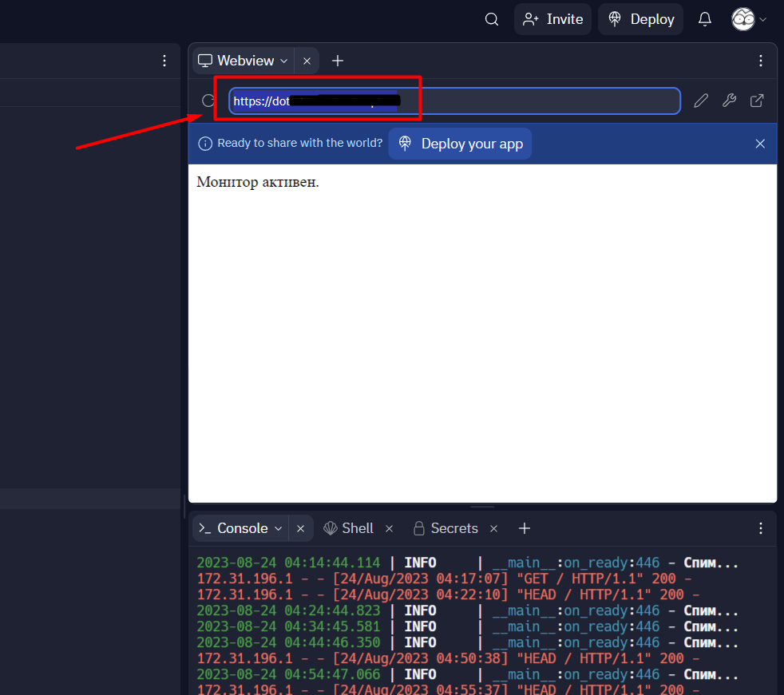Viewport: 784px width, 695px height.
Task: Open the Console tab dropdown chevron
Action: click(x=279, y=527)
